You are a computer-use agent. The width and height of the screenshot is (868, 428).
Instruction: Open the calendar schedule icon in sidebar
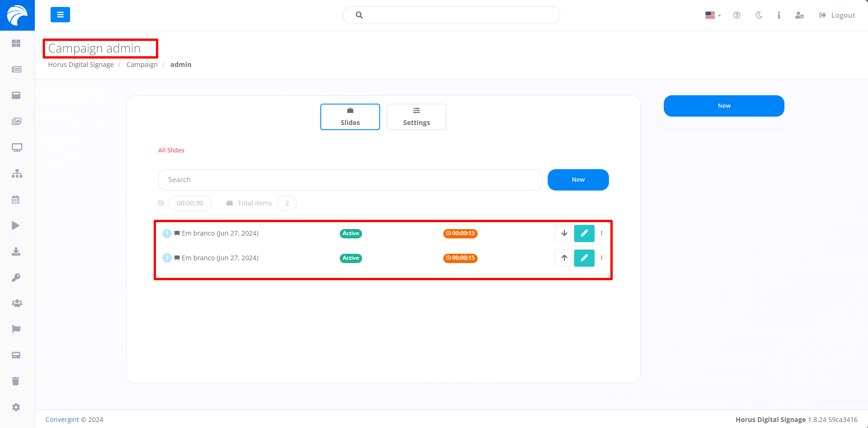16,199
